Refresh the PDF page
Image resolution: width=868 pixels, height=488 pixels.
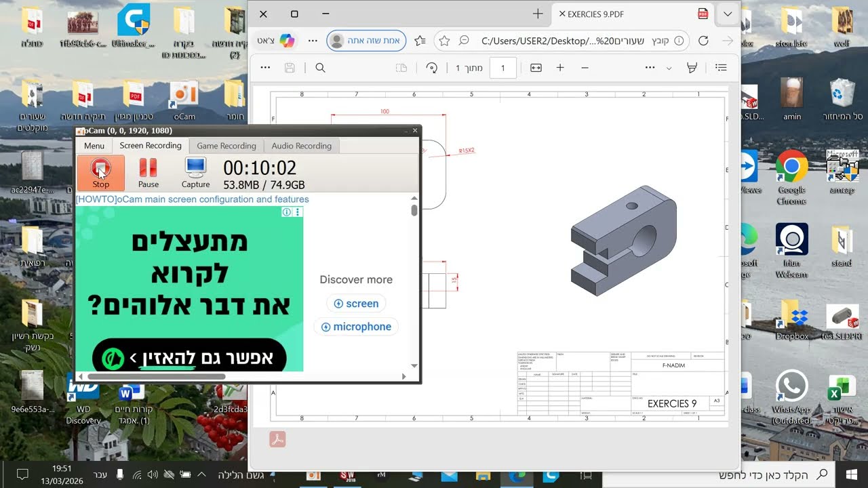click(x=703, y=41)
